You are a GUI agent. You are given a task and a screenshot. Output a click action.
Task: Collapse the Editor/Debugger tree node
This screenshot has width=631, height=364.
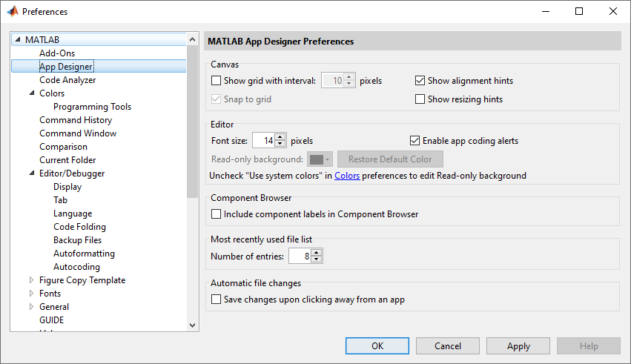pyautogui.click(x=31, y=173)
